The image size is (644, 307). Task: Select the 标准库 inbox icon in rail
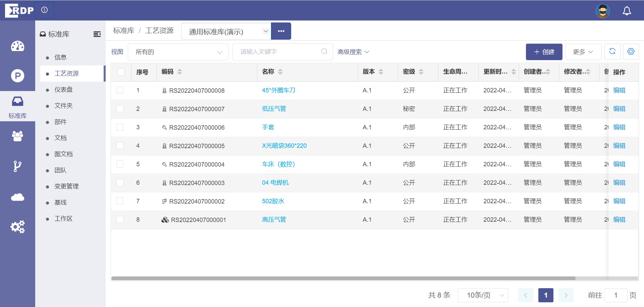point(17,101)
